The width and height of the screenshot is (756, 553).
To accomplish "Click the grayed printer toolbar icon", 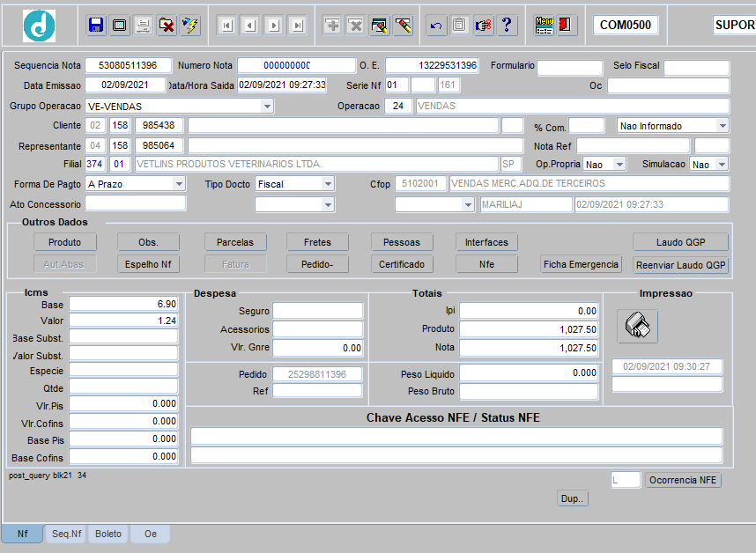I will pyautogui.click(x=143, y=25).
